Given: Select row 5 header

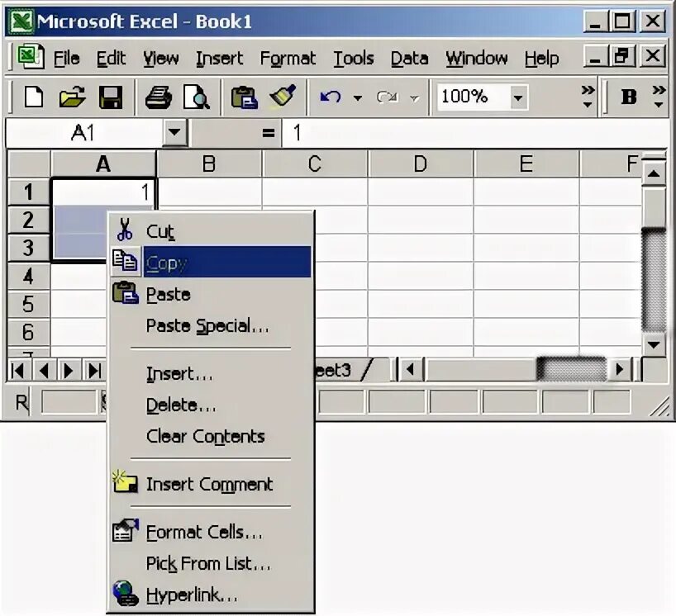Looking at the screenshot, I should pos(28,304).
